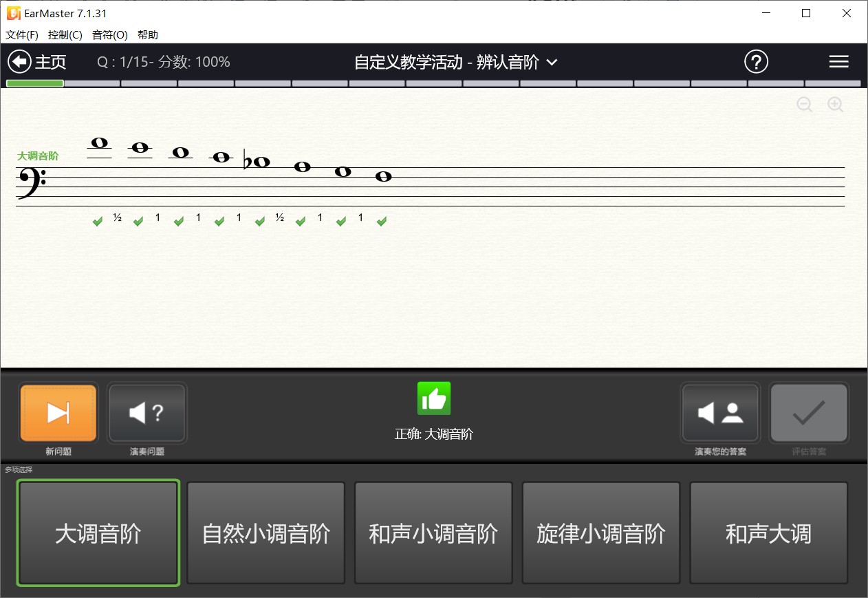
Task: Play the question with the 演奏问题 speaker icon
Action: pos(147,413)
